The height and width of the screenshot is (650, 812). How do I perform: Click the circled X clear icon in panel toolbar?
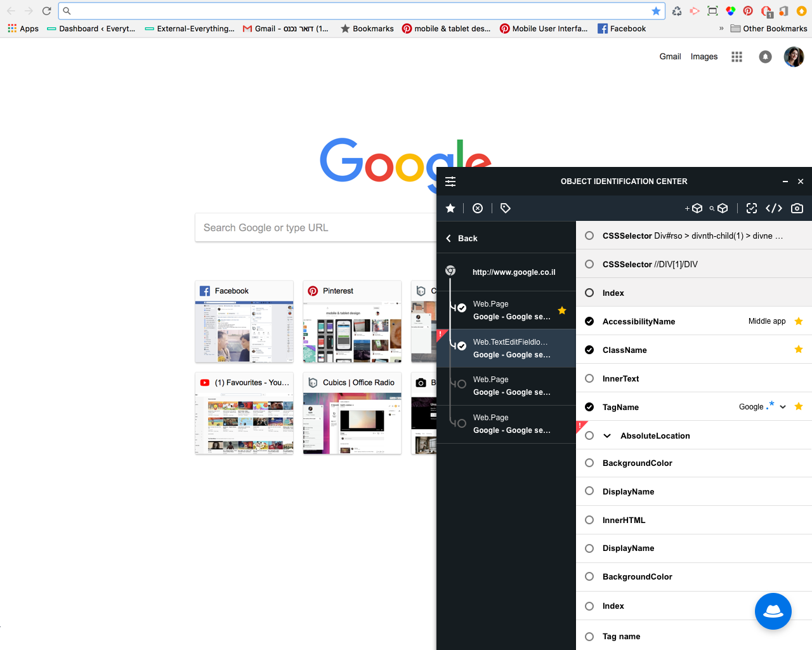tap(478, 208)
